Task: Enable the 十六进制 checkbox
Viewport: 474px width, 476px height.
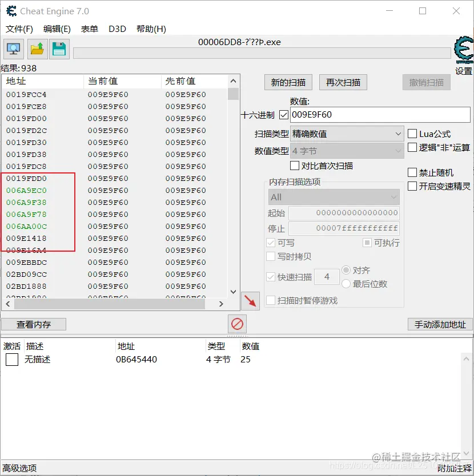Action: (282, 114)
